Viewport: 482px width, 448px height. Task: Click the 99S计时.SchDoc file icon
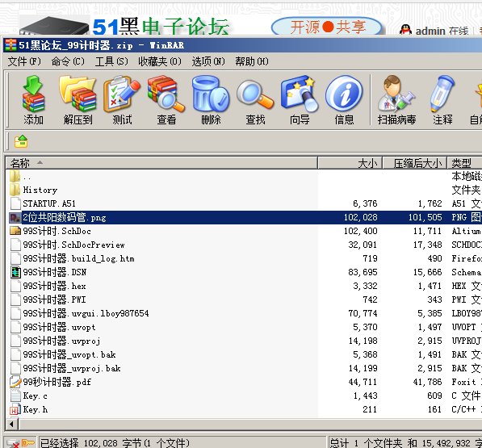click(15, 231)
